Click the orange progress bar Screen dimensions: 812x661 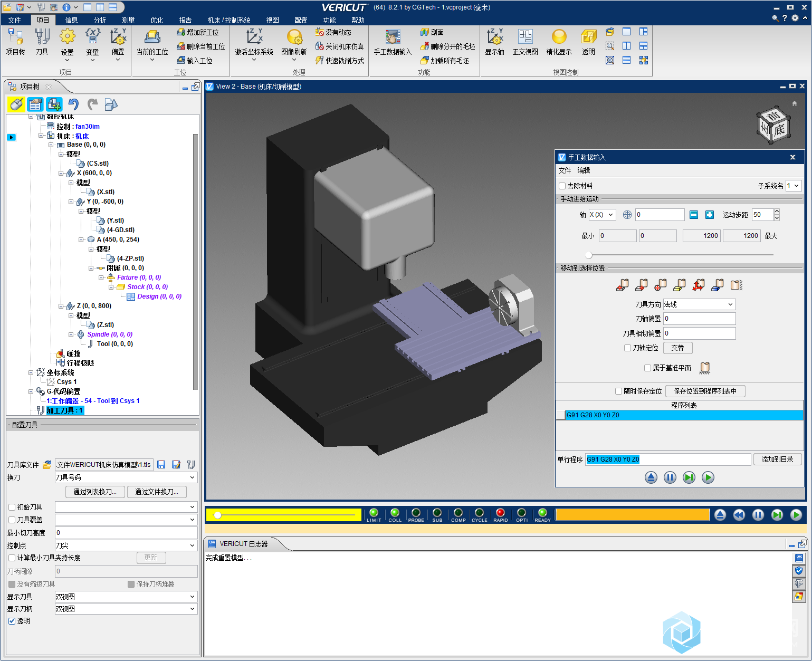tap(633, 515)
